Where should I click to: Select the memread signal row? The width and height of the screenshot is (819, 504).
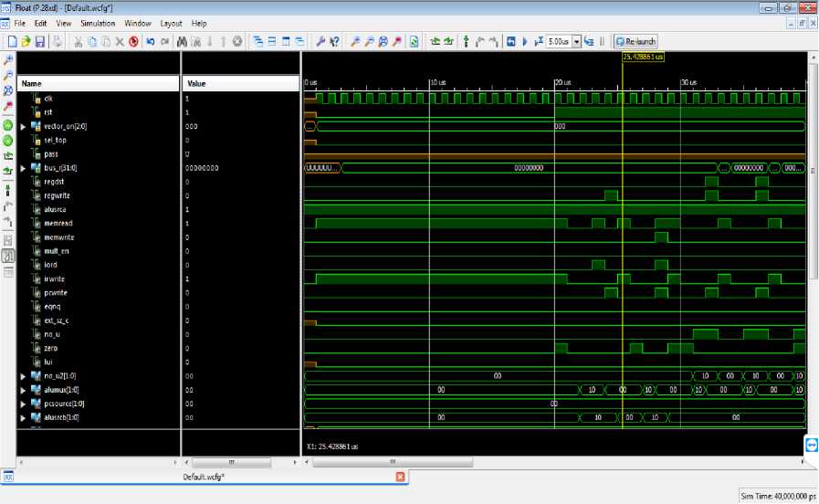coord(57,223)
